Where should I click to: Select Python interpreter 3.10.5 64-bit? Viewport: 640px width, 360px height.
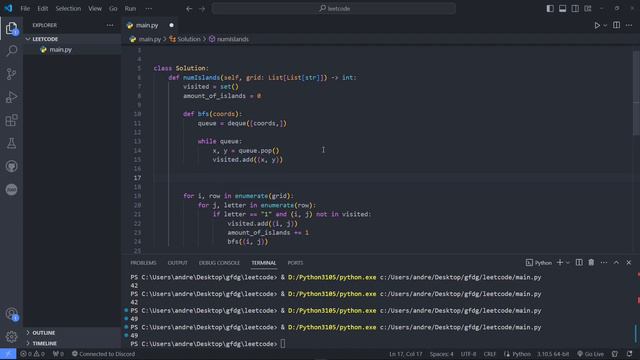pyautogui.click(x=553, y=354)
